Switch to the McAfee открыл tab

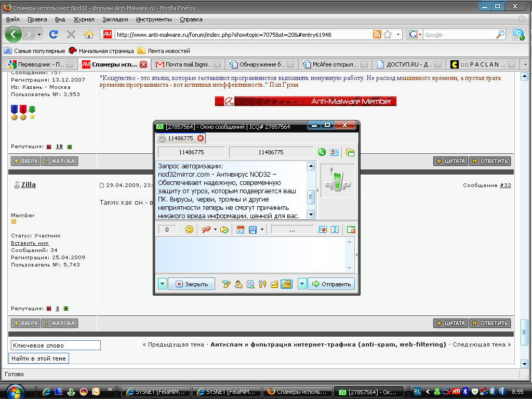(x=335, y=64)
